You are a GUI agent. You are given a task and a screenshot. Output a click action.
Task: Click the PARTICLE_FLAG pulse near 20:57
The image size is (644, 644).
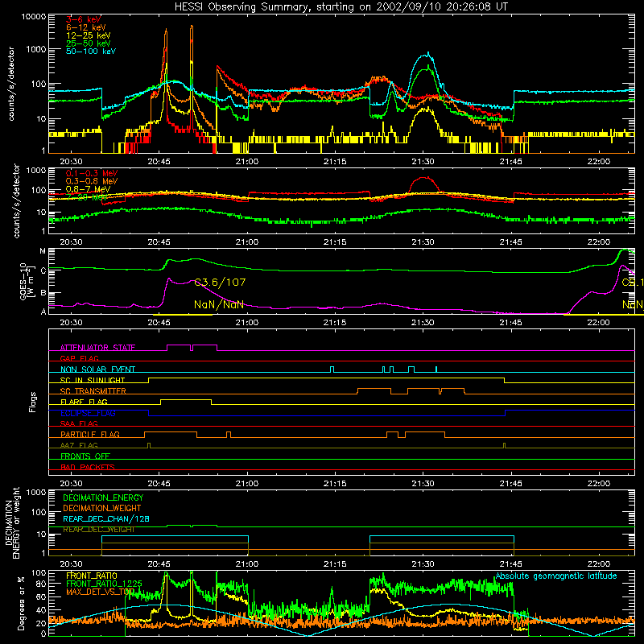coord(229,435)
